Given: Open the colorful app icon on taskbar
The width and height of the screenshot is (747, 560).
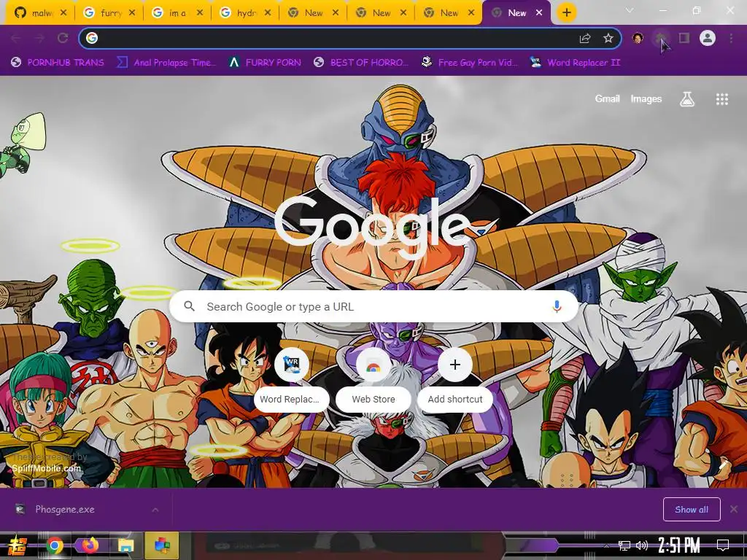Looking at the screenshot, I should tap(162, 545).
